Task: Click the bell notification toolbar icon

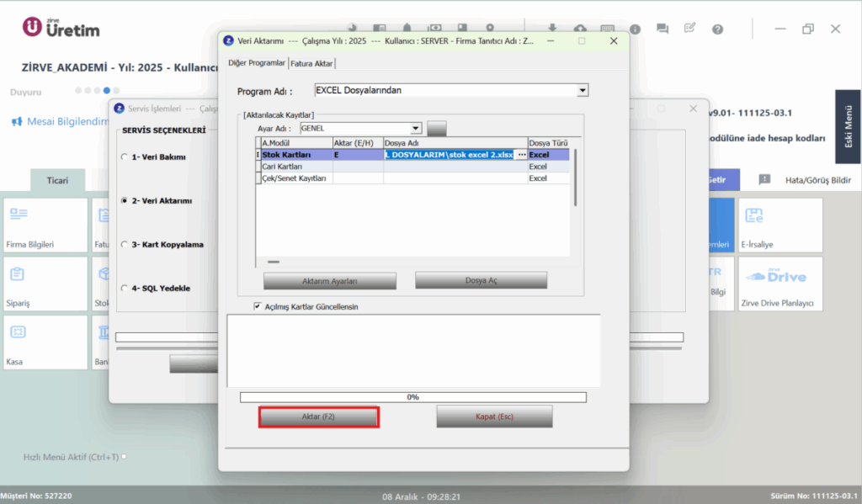Action: 407,28
